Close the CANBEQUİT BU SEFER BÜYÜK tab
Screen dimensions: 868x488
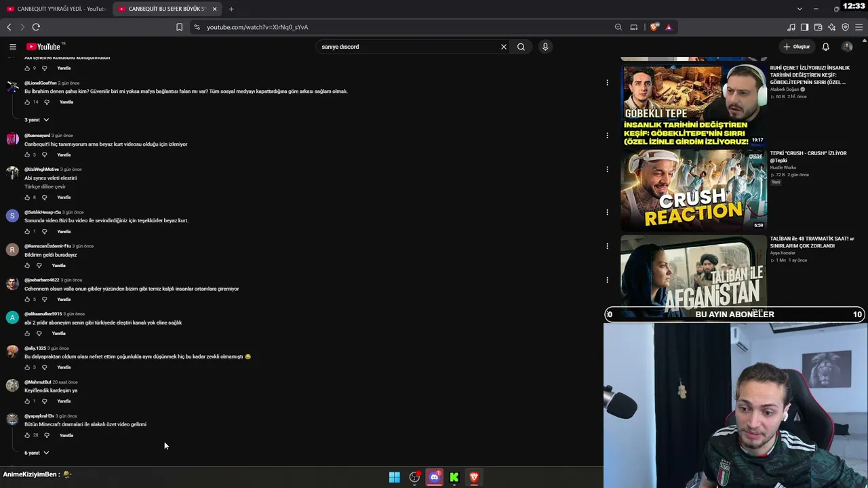coord(215,9)
